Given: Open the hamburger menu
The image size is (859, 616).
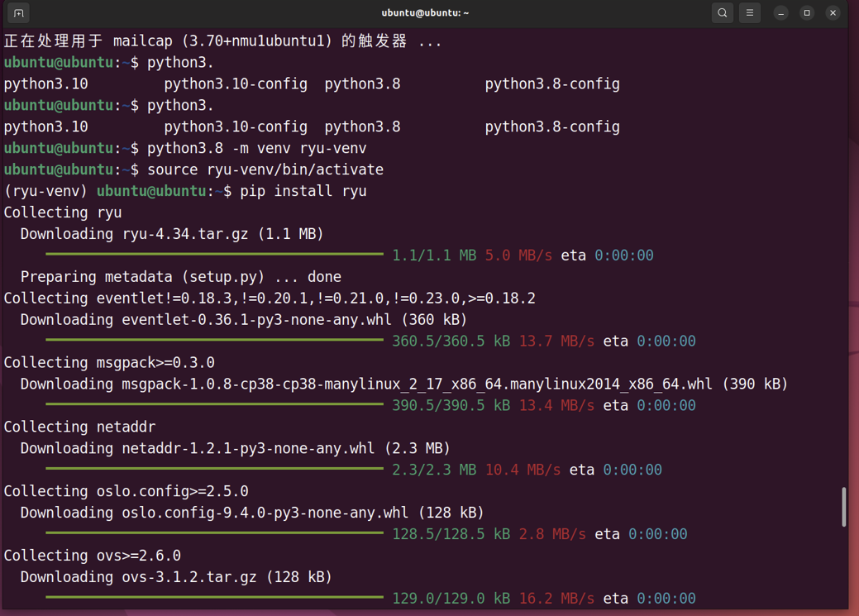Looking at the screenshot, I should [x=750, y=13].
